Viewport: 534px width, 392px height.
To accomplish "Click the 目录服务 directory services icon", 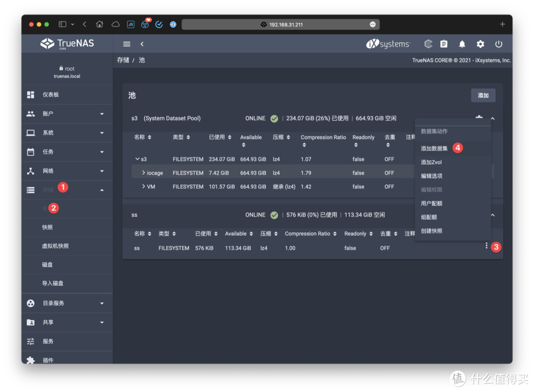I will pos(31,303).
